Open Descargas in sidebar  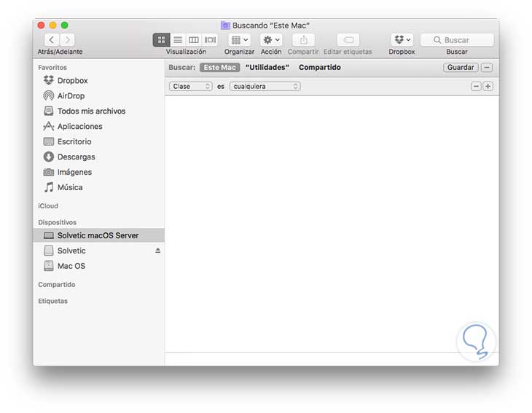coord(98,157)
